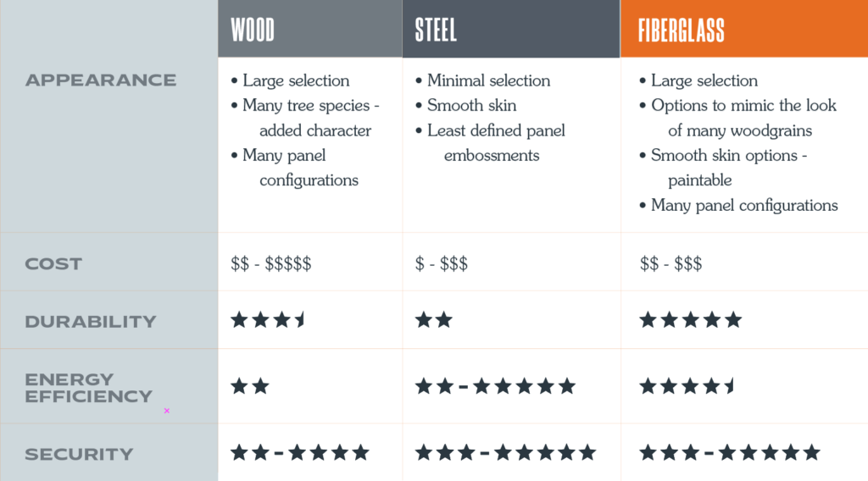
Task: Click the orange Fiberglass header
Action: coord(682,30)
